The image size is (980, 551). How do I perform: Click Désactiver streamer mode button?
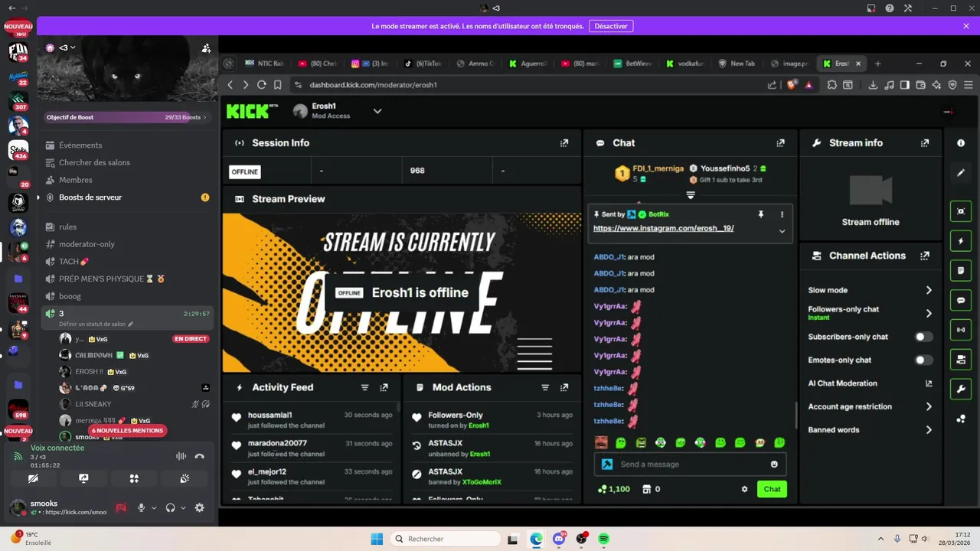click(x=611, y=26)
